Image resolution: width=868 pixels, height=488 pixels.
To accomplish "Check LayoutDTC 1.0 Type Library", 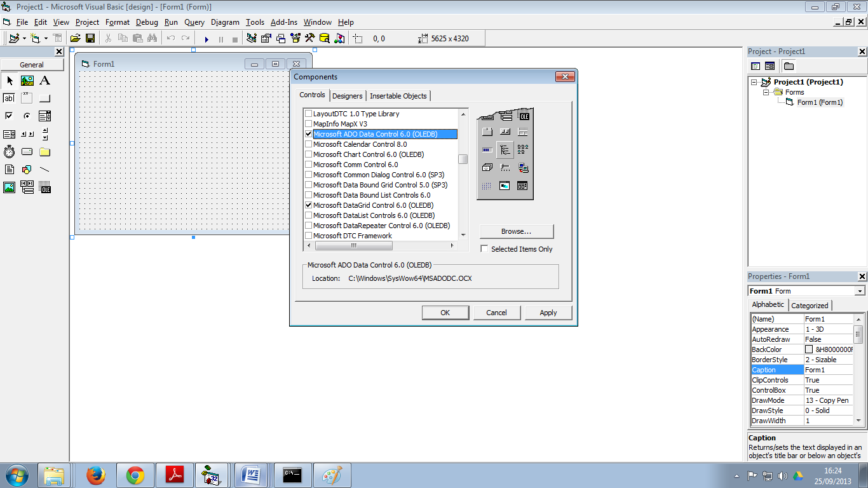I will 309,114.
